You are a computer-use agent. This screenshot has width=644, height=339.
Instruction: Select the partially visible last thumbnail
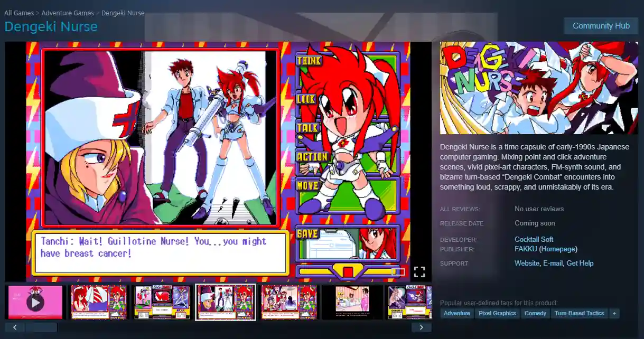409,303
